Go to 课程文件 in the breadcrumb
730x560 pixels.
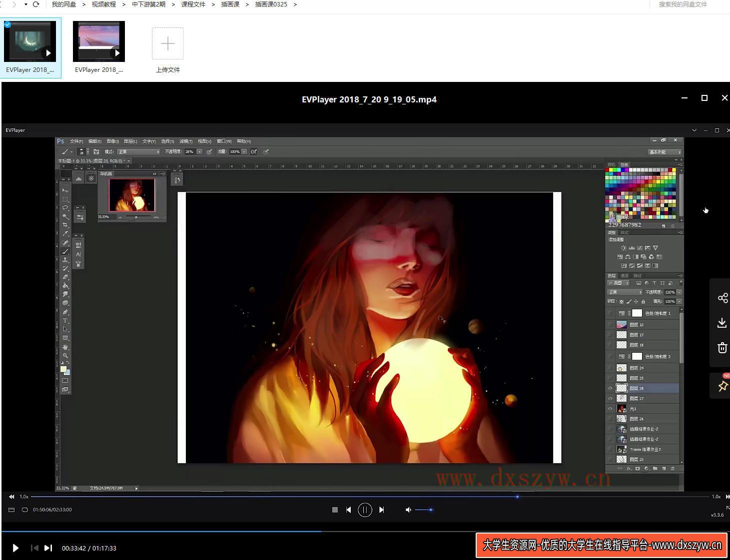click(193, 4)
